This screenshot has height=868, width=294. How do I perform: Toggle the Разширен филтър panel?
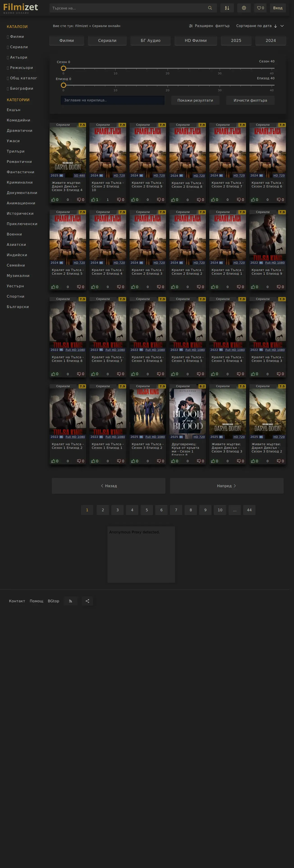(209, 26)
